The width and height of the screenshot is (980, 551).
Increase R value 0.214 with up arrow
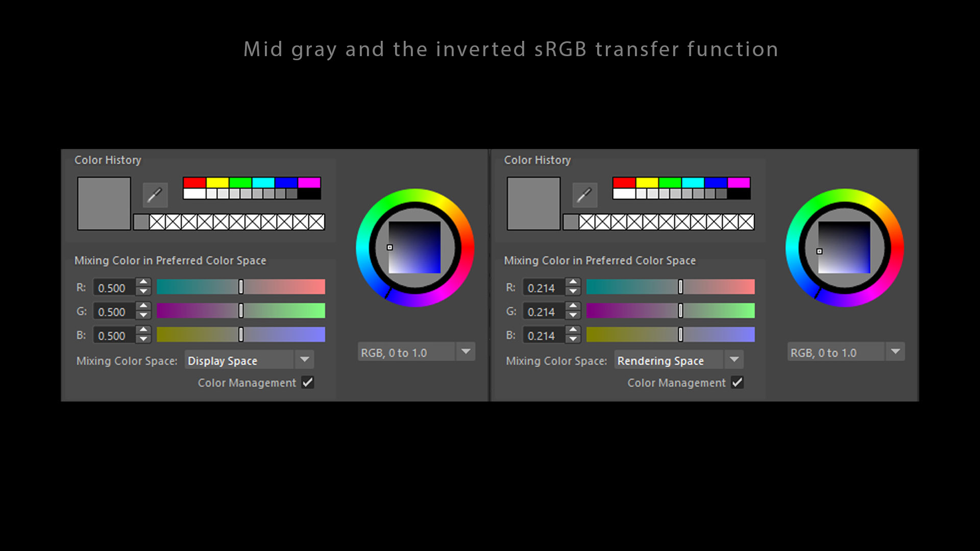click(x=574, y=282)
